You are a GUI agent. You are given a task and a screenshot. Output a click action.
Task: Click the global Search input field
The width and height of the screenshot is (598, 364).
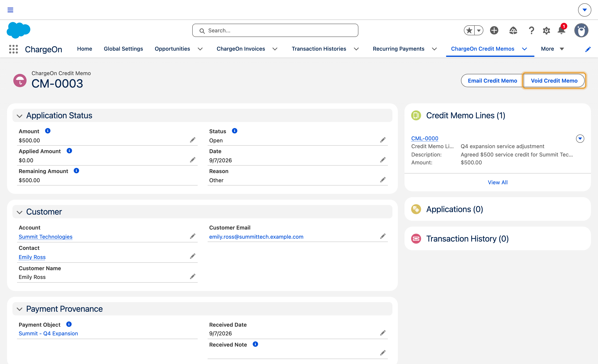pos(275,31)
